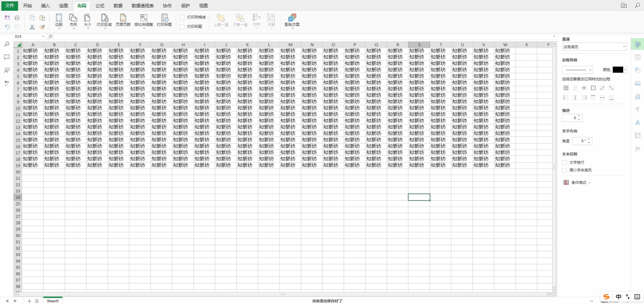The height and width of the screenshot is (305, 644).
Task: Open cell format panel icon in right sidebar
Action: click(x=637, y=44)
